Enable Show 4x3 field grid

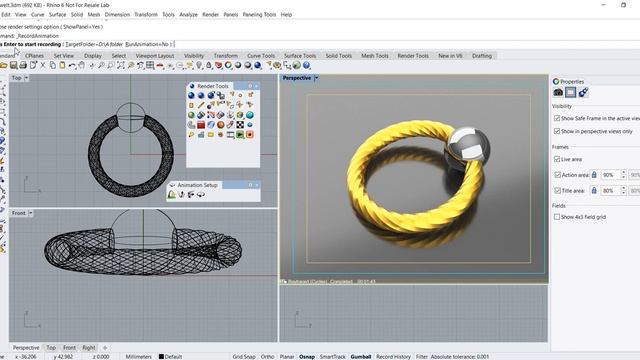(557, 217)
